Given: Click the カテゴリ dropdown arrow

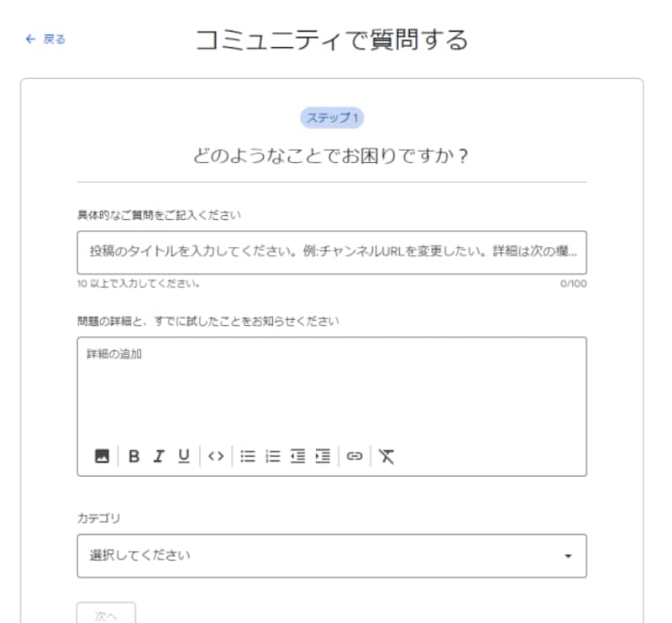Looking at the screenshot, I should pos(569,556).
